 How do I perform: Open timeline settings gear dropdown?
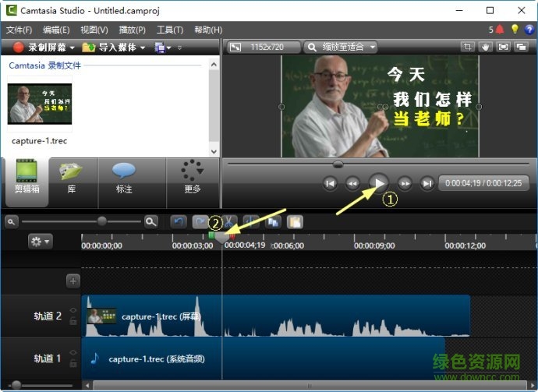(40, 242)
